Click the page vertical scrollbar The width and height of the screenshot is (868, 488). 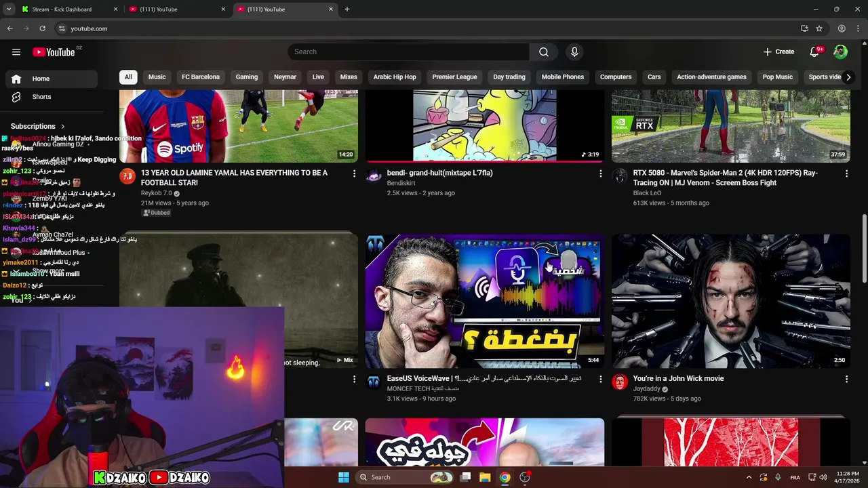click(864, 247)
